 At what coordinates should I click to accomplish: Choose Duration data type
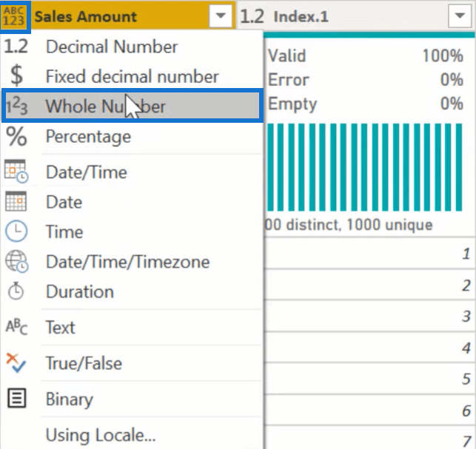point(132,291)
